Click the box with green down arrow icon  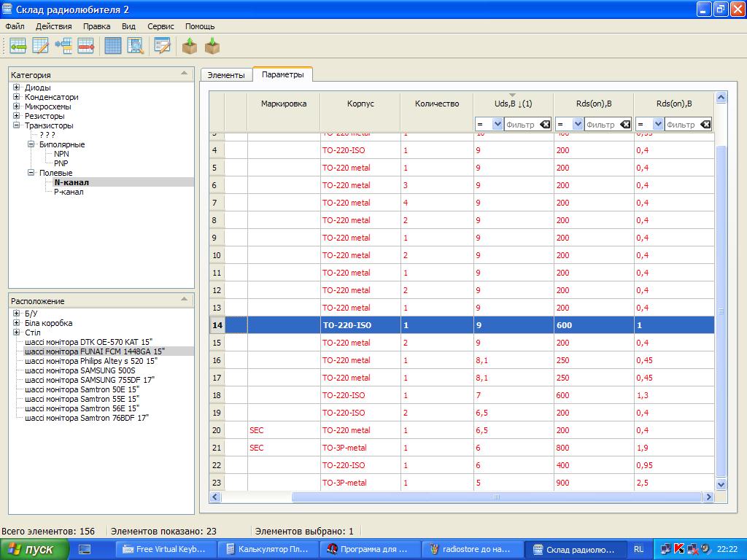(x=212, y=46)
